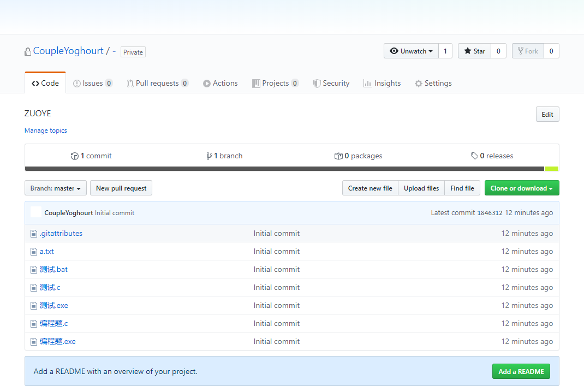
Task: Click the Add a README button
Action: pyautogui.click(x=521, y=371)
